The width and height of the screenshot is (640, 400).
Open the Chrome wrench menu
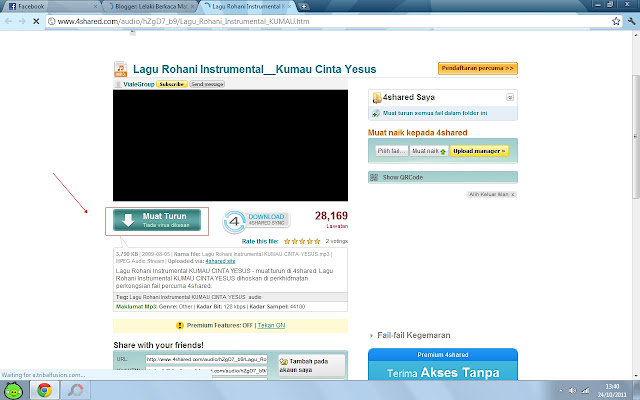[631, 21]
